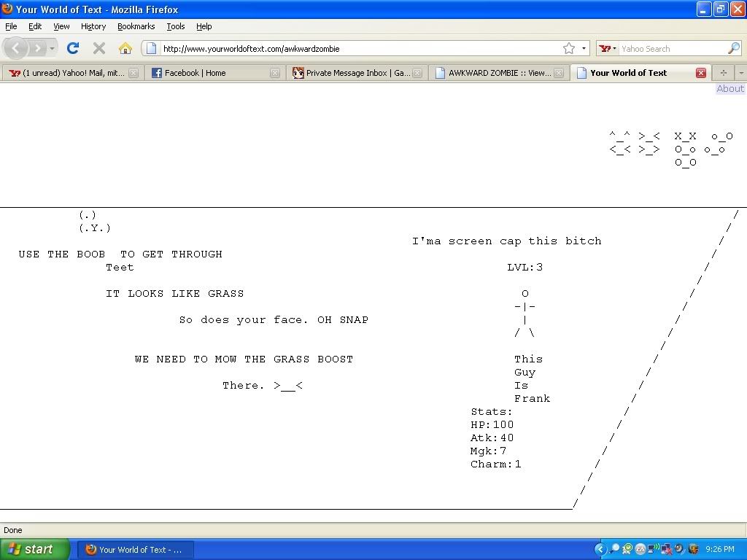Click the 'IT LOOKS LIKE GRASS' text
The height and width of the screenshot is (560, 747).
[x=175, y=293]
